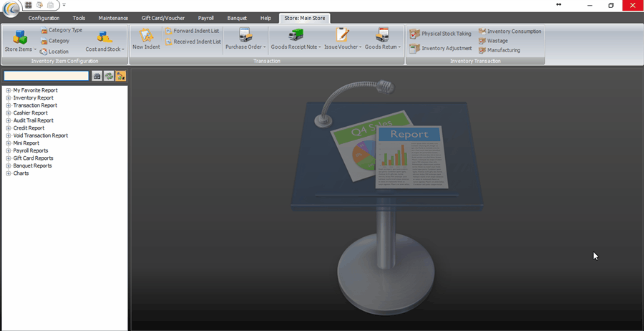This screenshot has width=644, height=331.
Task: Open the Banquet tab
Action: point(237,18)
